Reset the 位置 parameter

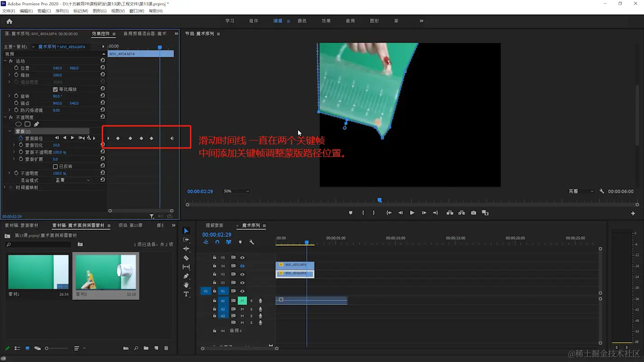(103, 68)
